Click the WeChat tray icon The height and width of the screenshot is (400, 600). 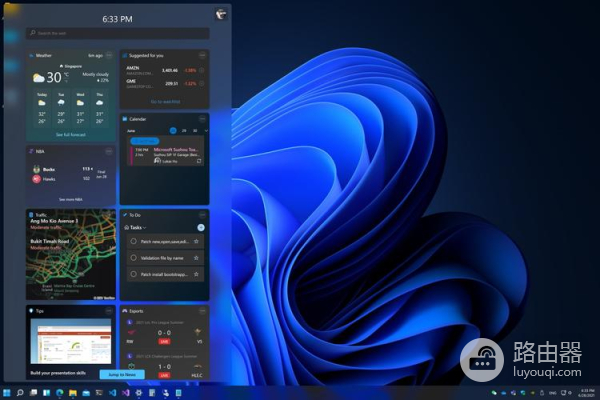(x=494, y=393)
